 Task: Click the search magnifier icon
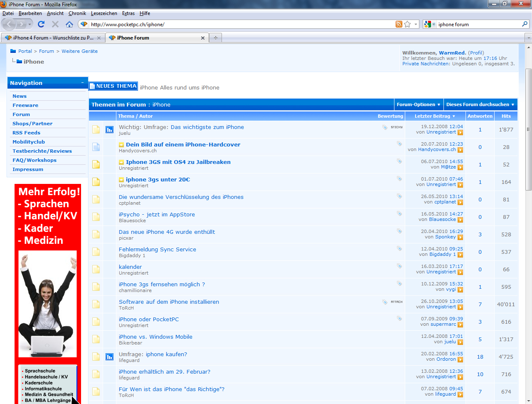click(525, 24)
